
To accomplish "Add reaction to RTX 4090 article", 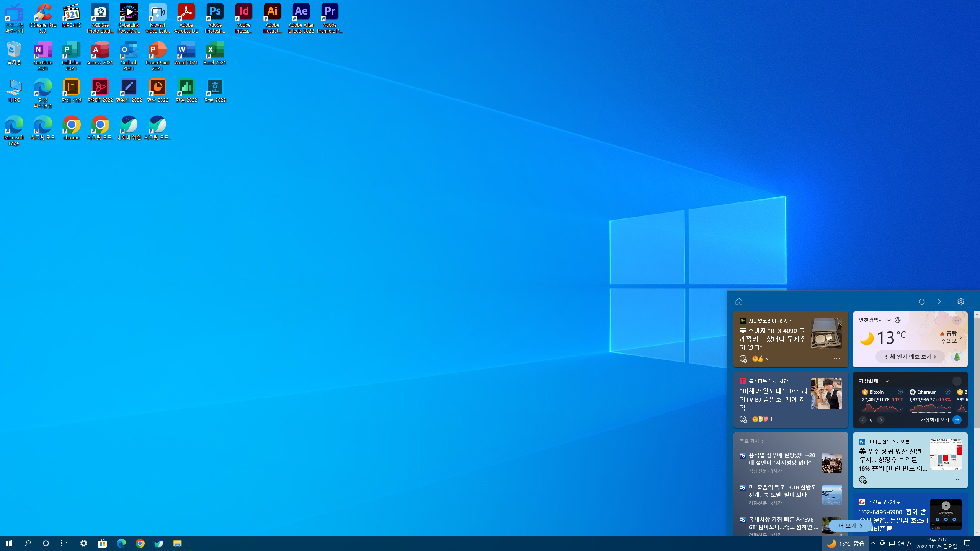I will click(x=743, y=359).
